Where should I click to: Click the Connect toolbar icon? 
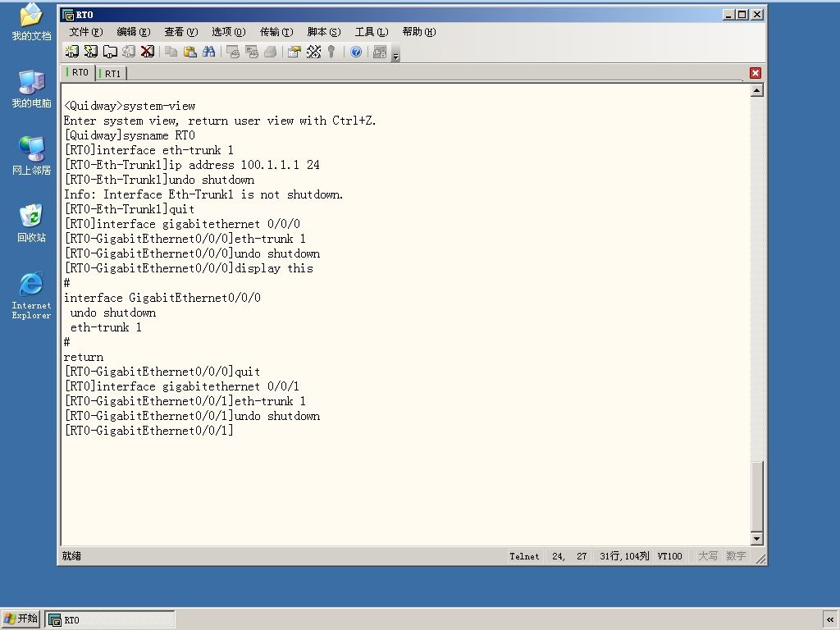[72, 52]
